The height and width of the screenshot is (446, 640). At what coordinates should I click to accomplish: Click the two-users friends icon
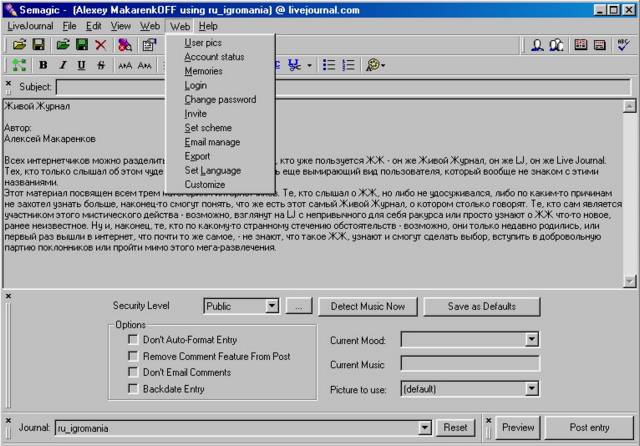(556, 44)
